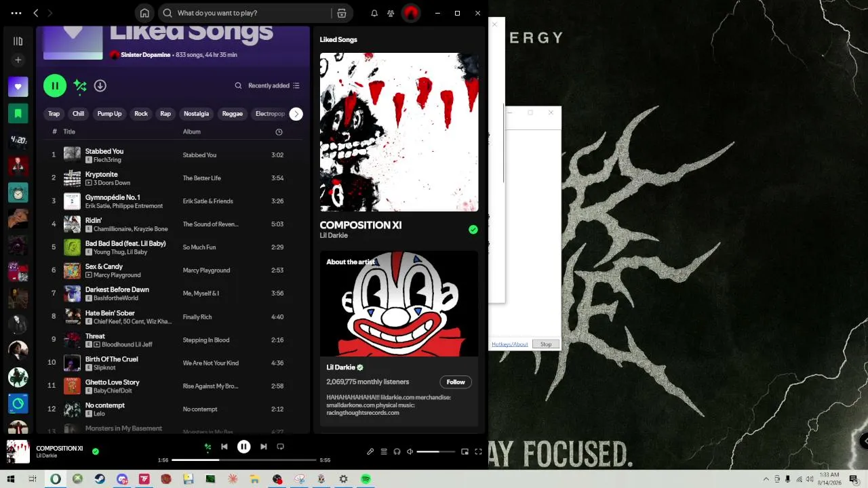Viewport: 868px width, 488px height.
Task: Expand Your Library sidebar
Action: click(18, 41)
